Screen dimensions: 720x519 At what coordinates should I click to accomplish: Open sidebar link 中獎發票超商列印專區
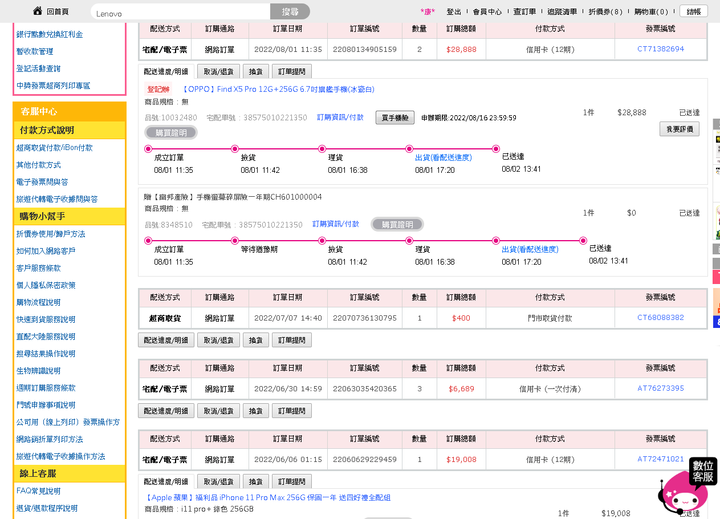[53, 85]
